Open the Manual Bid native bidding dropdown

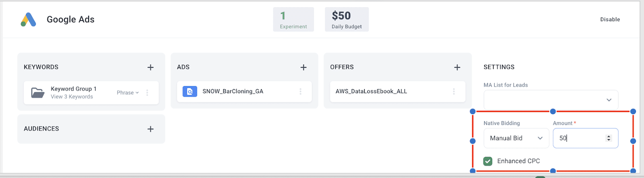pos(516,138)
